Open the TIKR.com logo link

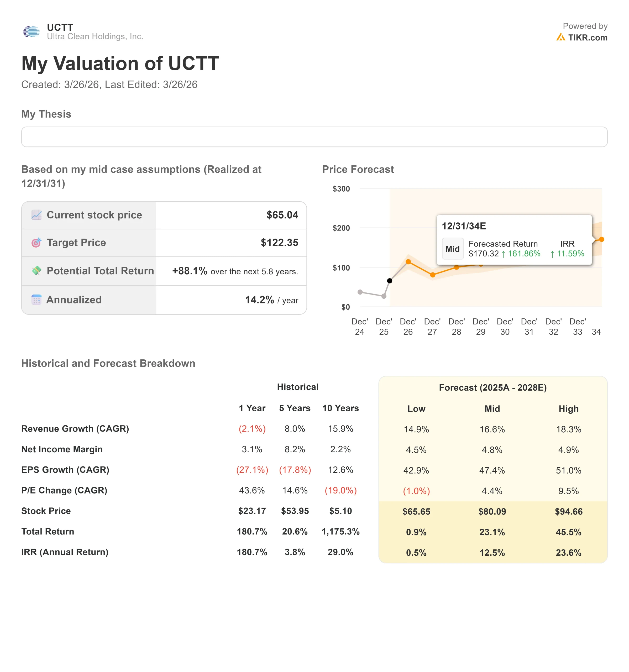pyautogui.click(x=582, y=37)
